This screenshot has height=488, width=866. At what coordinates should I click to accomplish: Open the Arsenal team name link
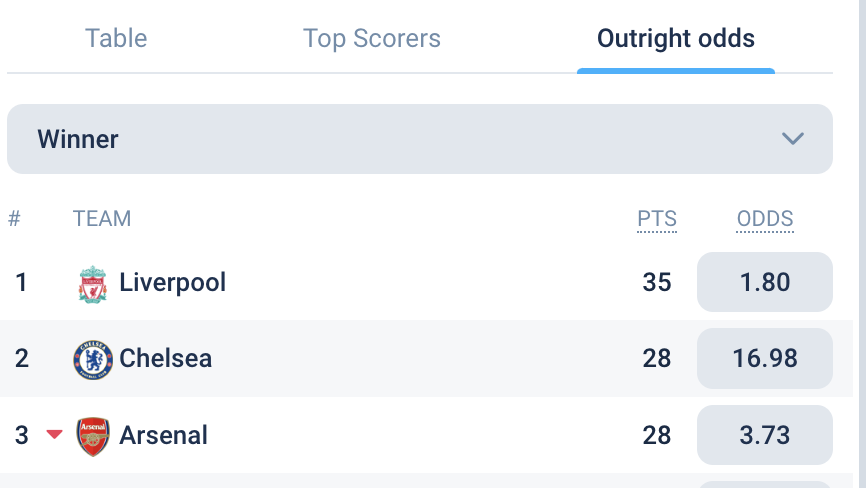pos(163,435)
